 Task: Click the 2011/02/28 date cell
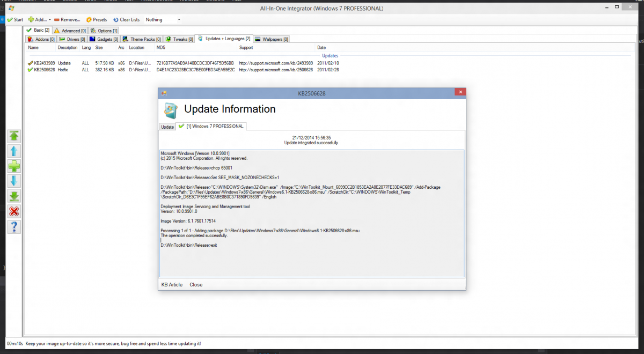tap(328, 70)
